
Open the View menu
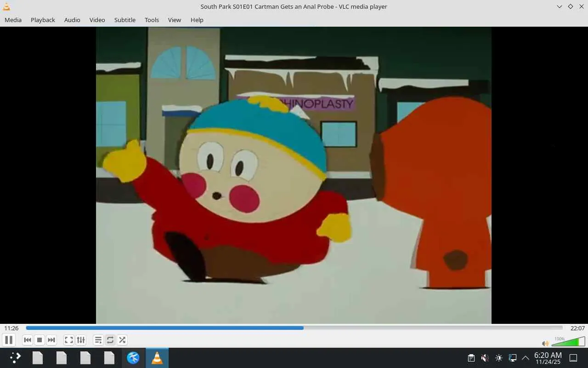point(175,20)
